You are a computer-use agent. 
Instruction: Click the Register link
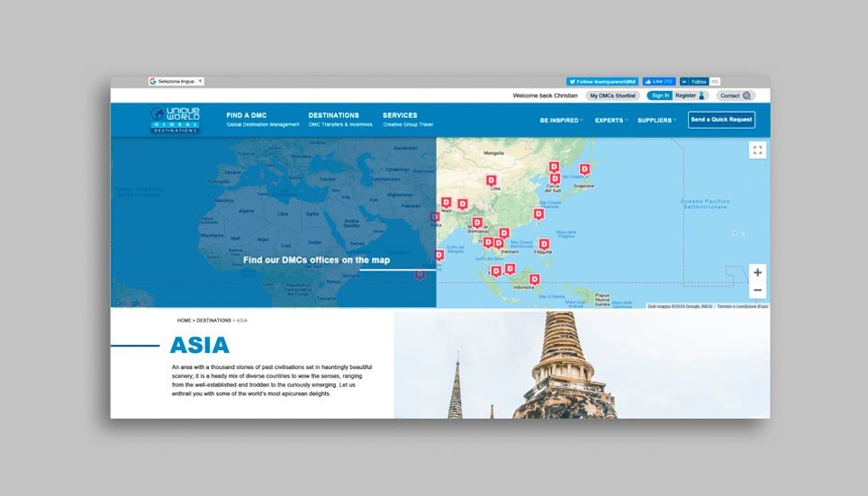pyautogui.click(x=685, y=95)
